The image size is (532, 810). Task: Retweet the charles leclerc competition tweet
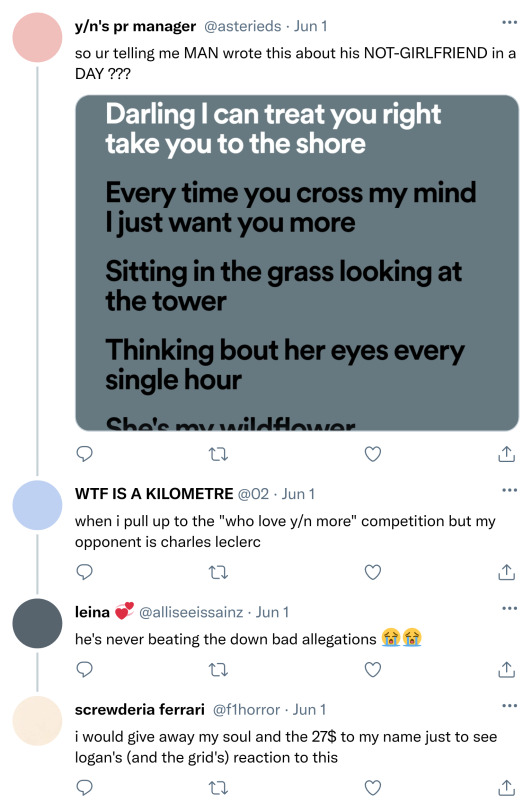[x=218, y=573]
